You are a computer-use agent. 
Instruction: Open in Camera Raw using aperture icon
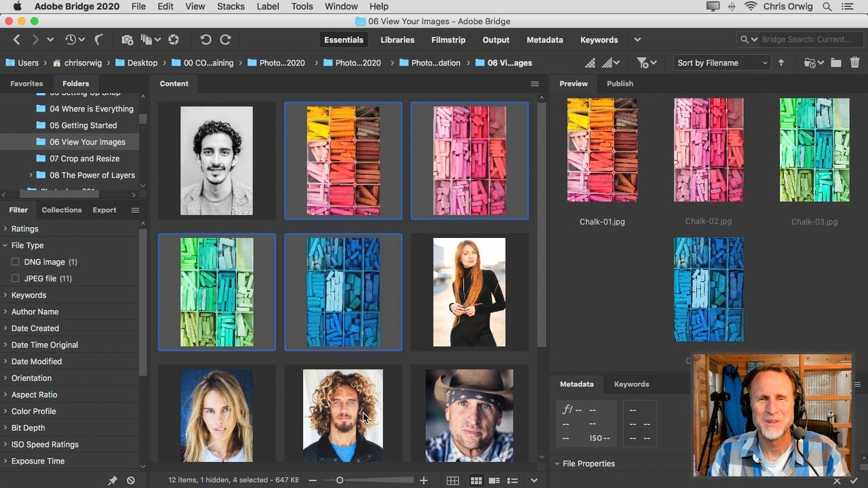(174, 40)
